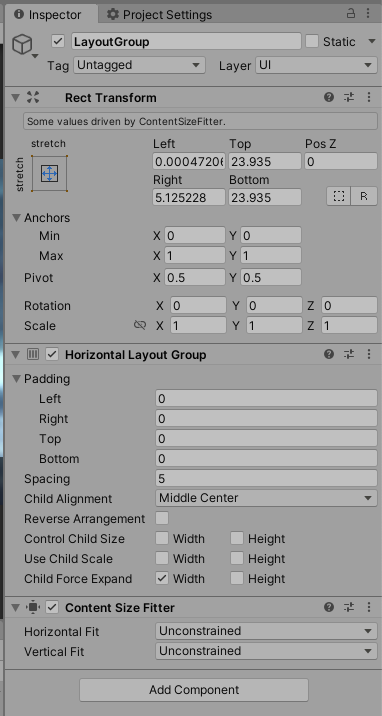The image size is (382, 716).
Task: Toggle the Scale constrain proportions link icon
Action: [140, 325]
